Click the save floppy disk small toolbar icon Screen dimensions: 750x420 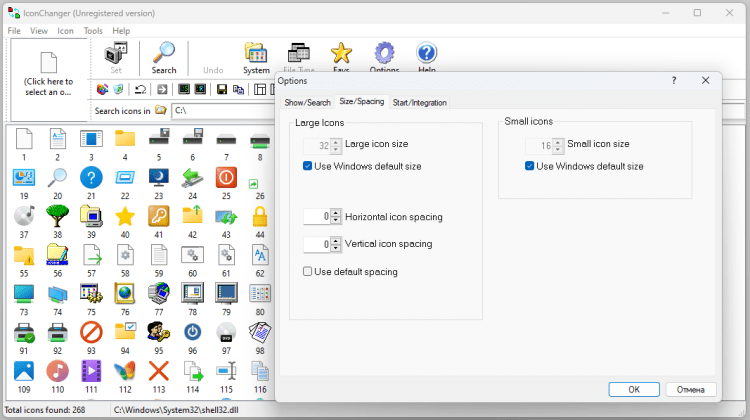point(221,89)
